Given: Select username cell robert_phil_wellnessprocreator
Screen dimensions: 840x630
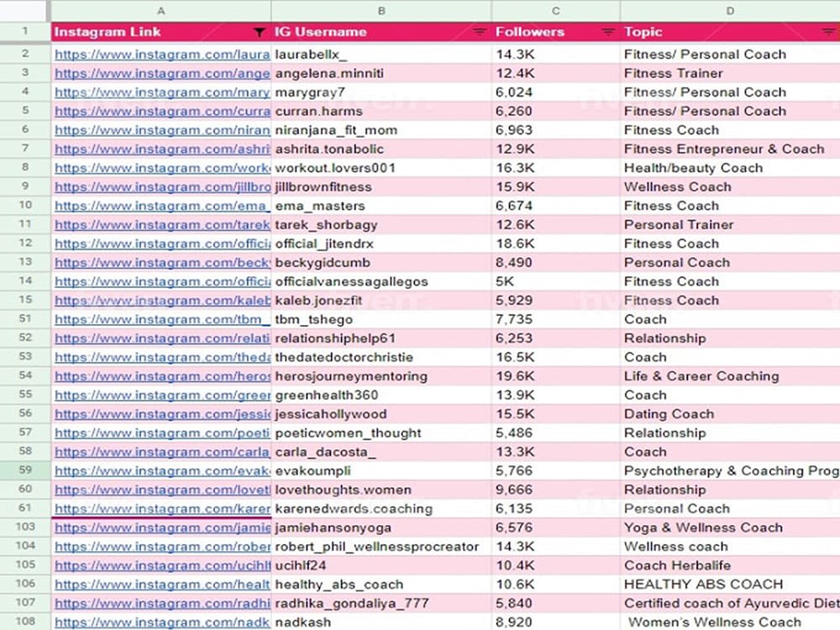Looking at the screenshot, I should pos(381,547).
